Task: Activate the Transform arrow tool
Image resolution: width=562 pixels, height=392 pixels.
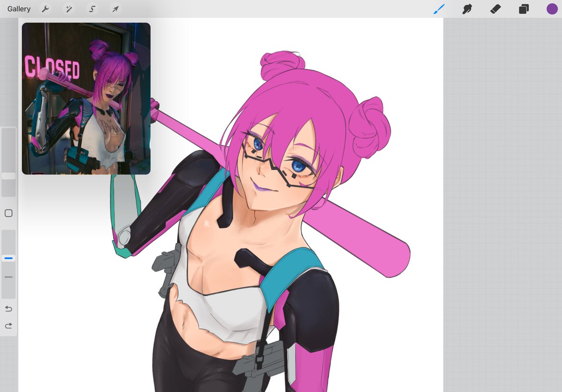Action: [115, 9]
